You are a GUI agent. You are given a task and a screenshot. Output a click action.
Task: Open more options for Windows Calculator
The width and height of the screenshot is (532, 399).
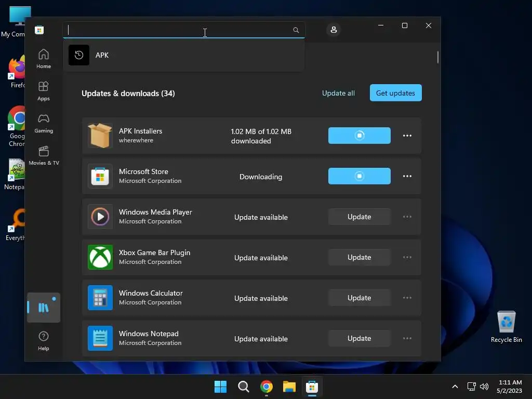point(407,298)
